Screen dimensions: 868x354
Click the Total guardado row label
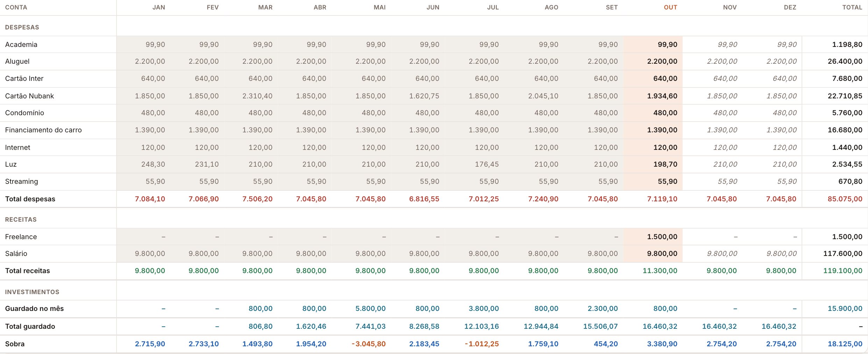pos(30,326)
